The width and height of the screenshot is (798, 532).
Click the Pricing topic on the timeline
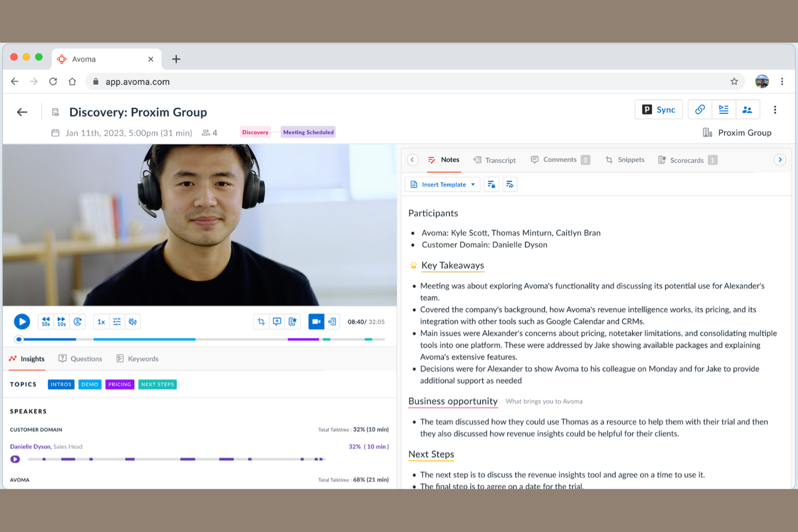(x=119, y=384)
